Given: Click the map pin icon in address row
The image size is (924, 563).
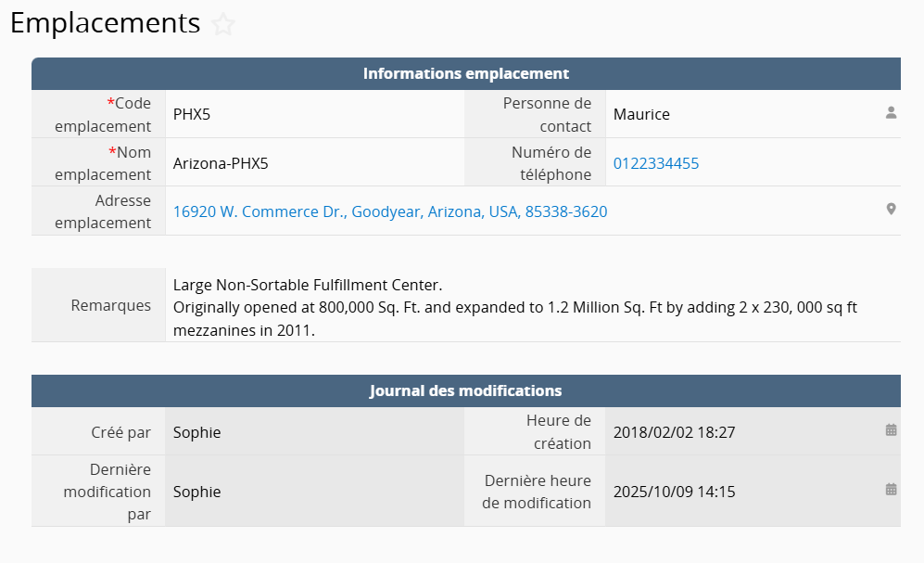Looking at the screenshot, I should 891,210.
